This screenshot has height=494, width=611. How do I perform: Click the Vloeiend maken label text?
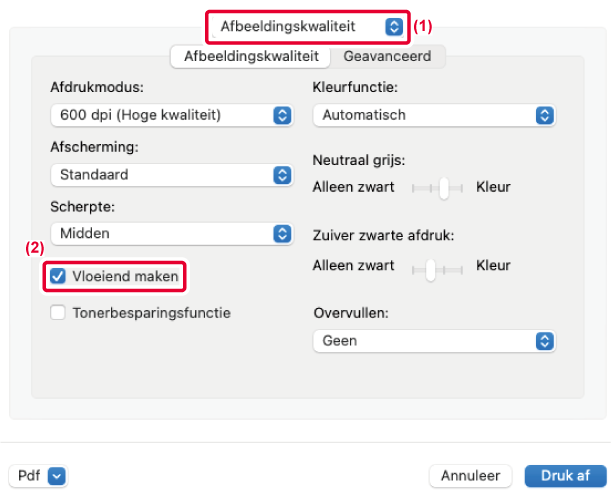[x=125, y=276]
